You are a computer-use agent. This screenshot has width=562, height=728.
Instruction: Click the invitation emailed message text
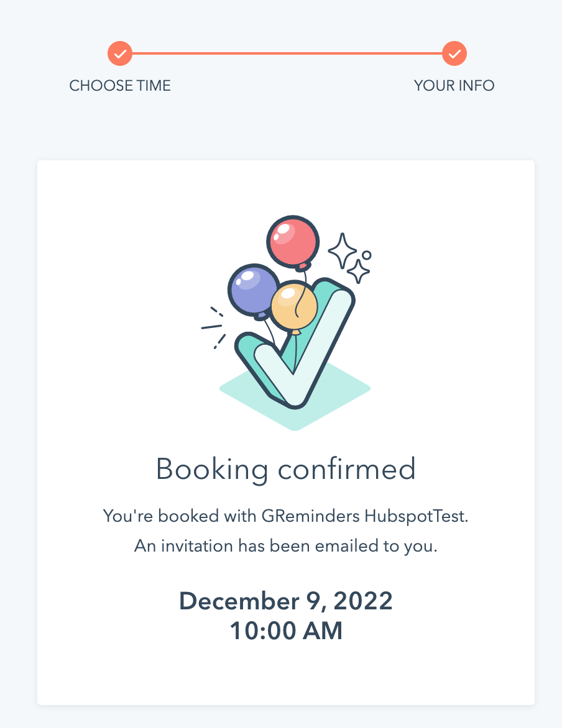click(285, 547)
